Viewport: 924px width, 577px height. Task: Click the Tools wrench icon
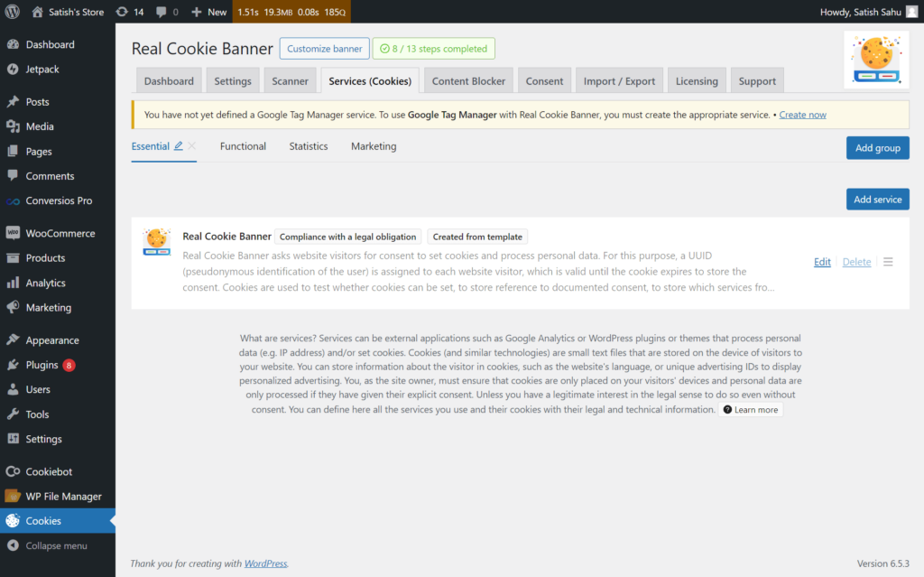(x=13, y=414)
